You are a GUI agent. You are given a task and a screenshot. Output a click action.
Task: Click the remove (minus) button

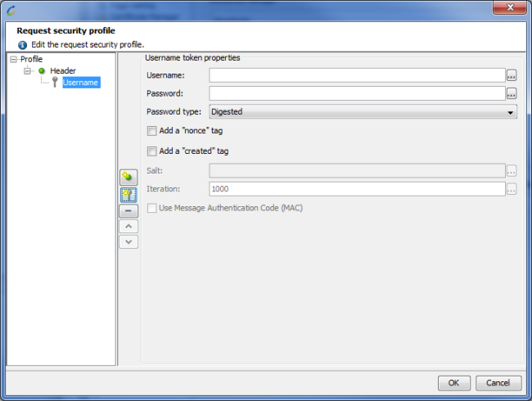pyautogui.click(x=129, y=211)
